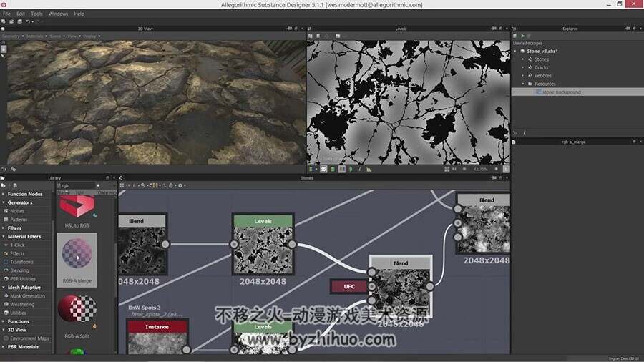644x362 pixels.
Task: Open the Materials dropdown in 3D View
Action: pyautogui.click(x=36, y=36)
